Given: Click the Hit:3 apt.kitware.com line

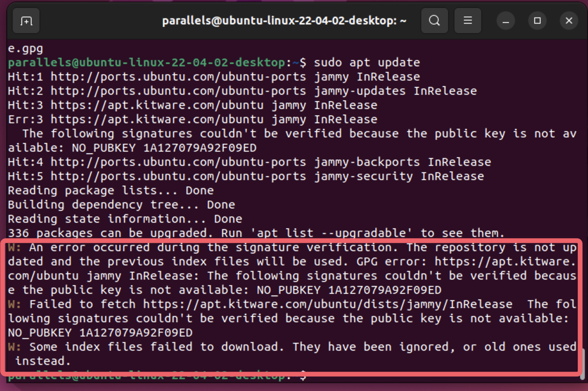Looking at the screenshot, I should (192, 105).
